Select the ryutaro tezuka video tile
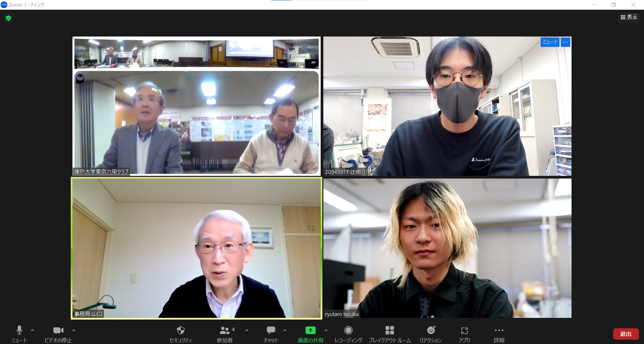The width and height of the screenshot is (644, 344). (447, 248)
